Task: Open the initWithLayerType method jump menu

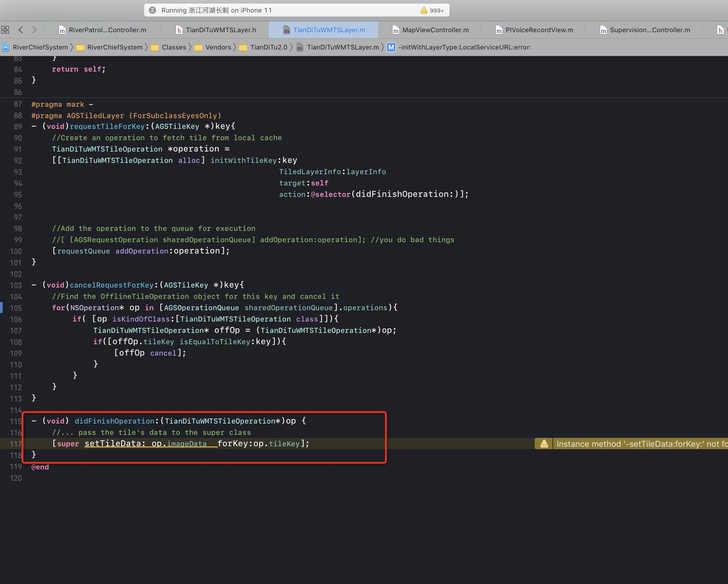Action: (464, 47)
